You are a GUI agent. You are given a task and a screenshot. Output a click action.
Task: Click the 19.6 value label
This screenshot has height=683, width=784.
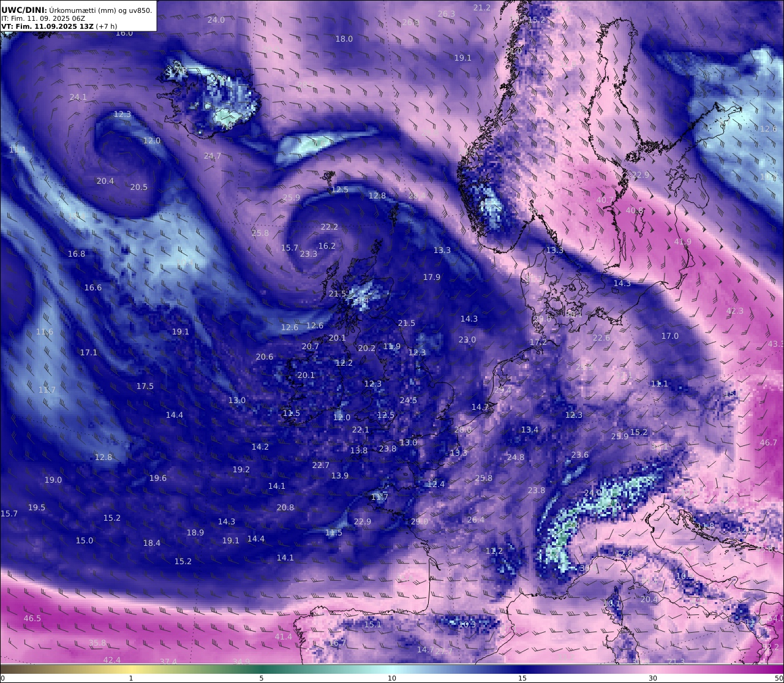pos(158,478)
